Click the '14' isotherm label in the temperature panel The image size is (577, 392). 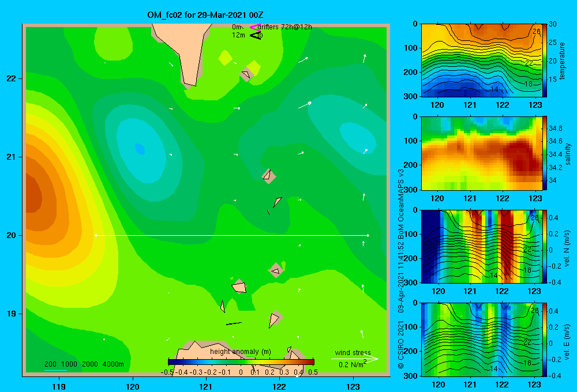tap(494, 89)
